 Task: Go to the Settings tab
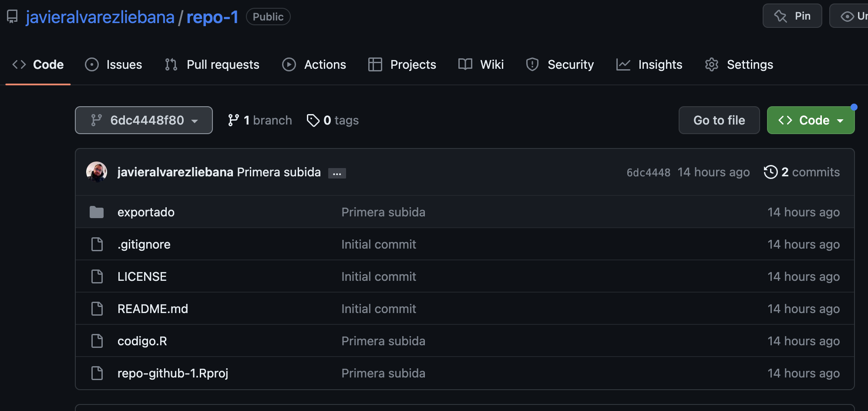(739, 64)
